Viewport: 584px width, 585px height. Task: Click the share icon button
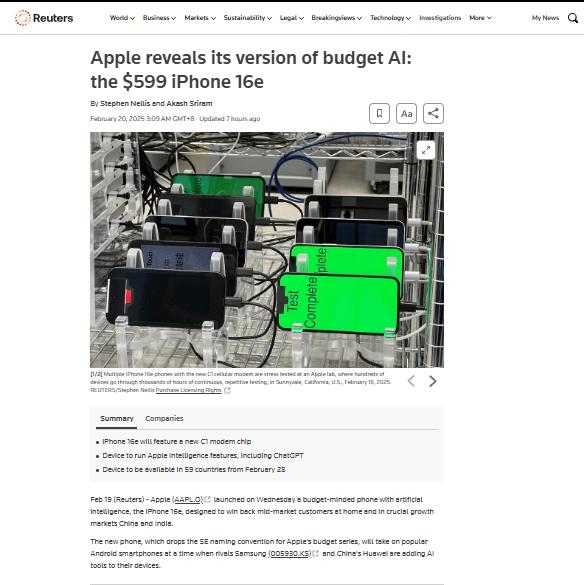pos(433,113)
